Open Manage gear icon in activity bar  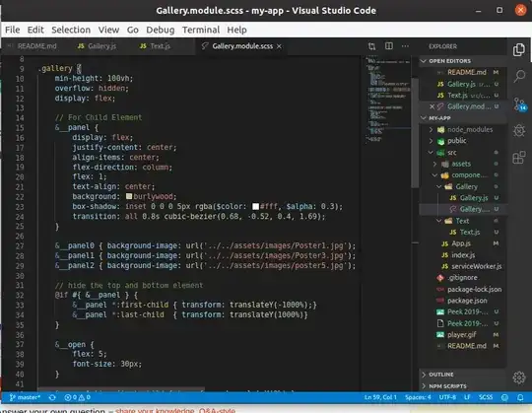click(x=519, y=378)
